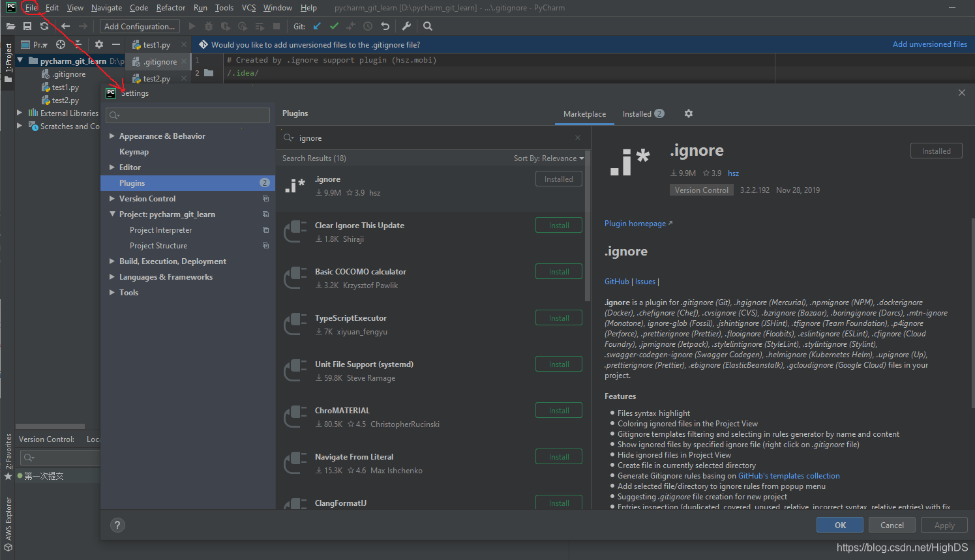Select Keymap in the settings tree

click(x=134, y=152)
